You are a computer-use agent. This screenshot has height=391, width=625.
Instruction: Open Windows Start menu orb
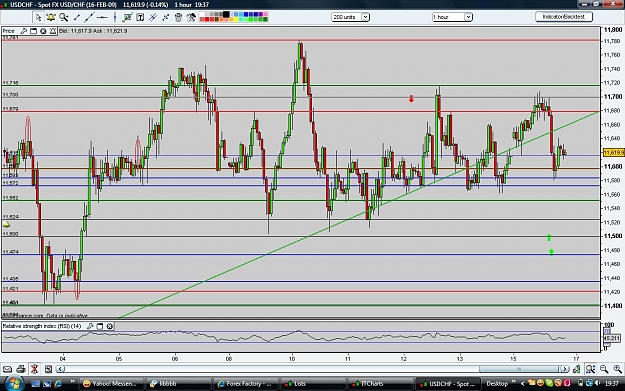(x=14, y=384)
